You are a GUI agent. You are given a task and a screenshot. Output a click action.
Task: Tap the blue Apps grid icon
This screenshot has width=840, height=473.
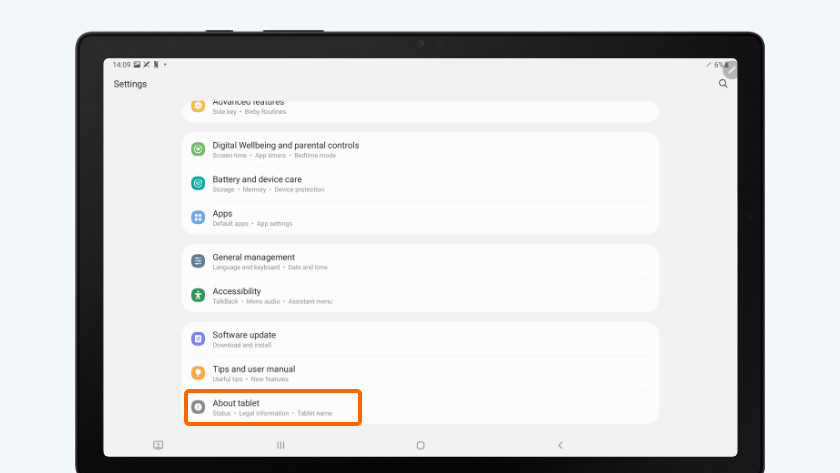198,217
